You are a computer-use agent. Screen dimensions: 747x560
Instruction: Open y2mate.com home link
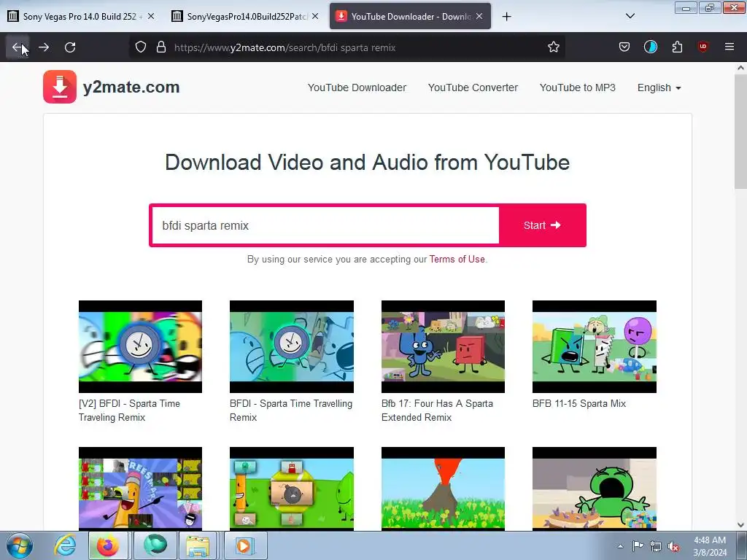(131, 87)
